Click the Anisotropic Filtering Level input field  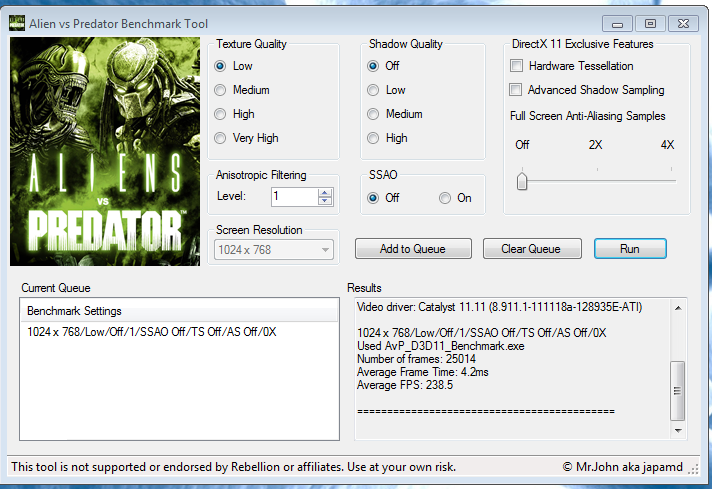[295, 197]
